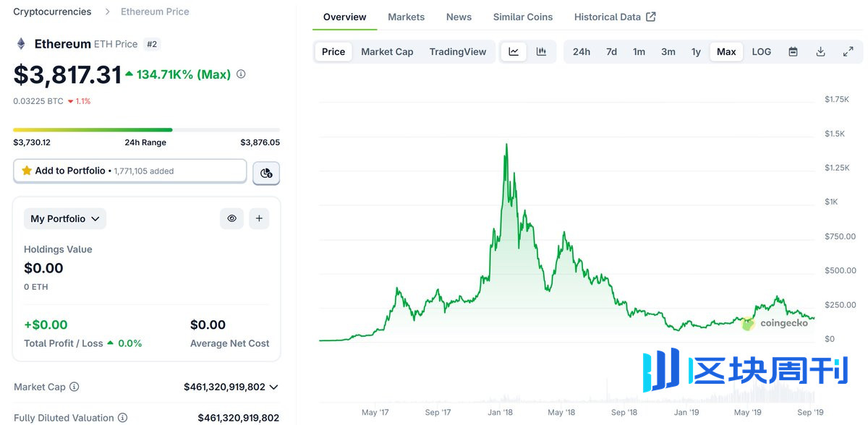
Task: Show Fully Diluted Valuation info icon
Action: (x=122, y=418)
